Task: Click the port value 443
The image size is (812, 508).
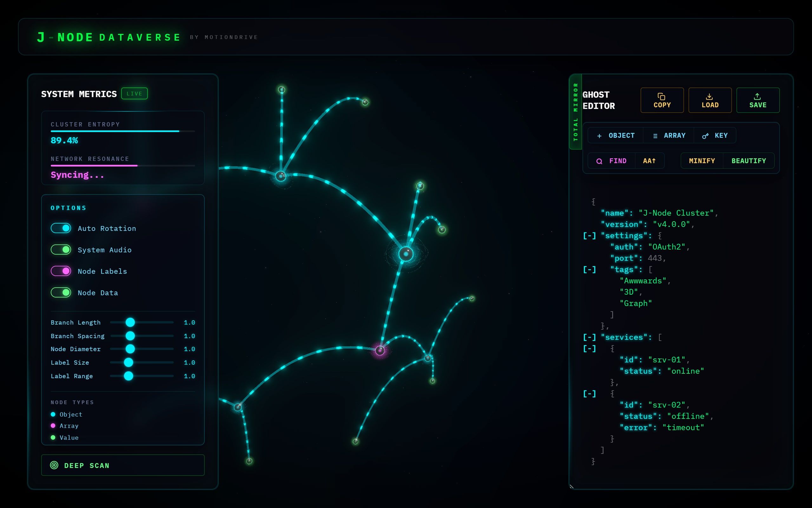Action: point(655,258)
